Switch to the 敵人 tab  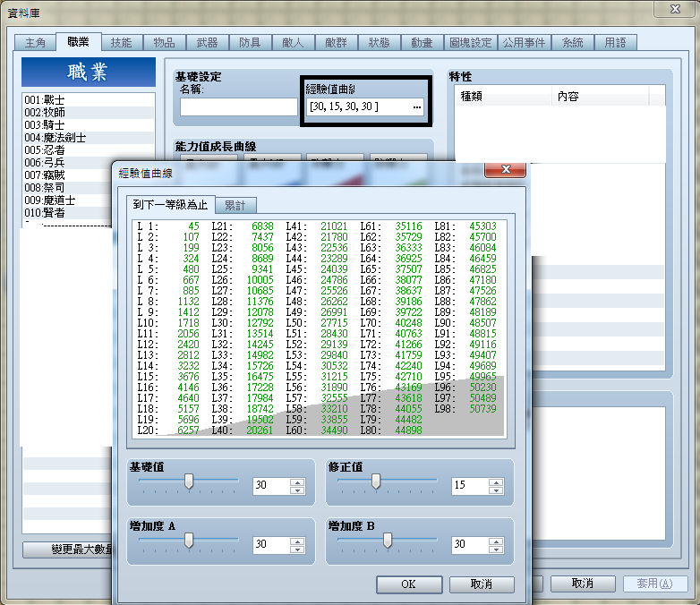coord(293,43)
